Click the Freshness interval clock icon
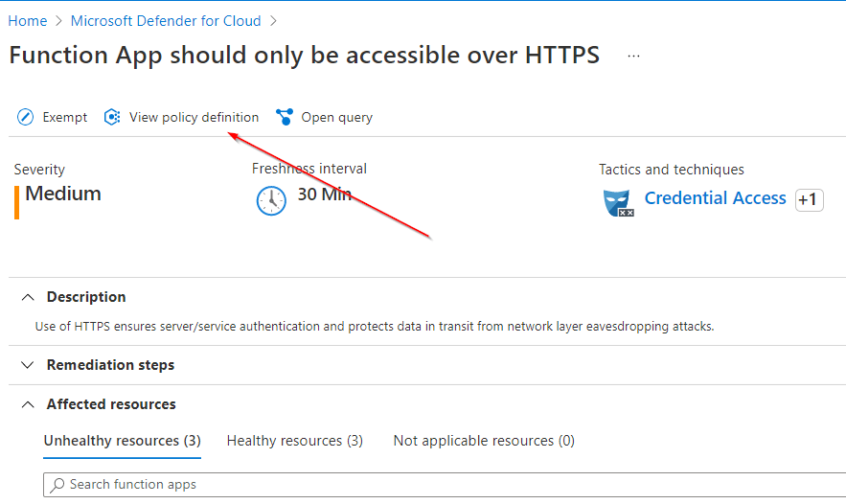The height and width of the screenshot is (504, 846). (x=271, y=200)
